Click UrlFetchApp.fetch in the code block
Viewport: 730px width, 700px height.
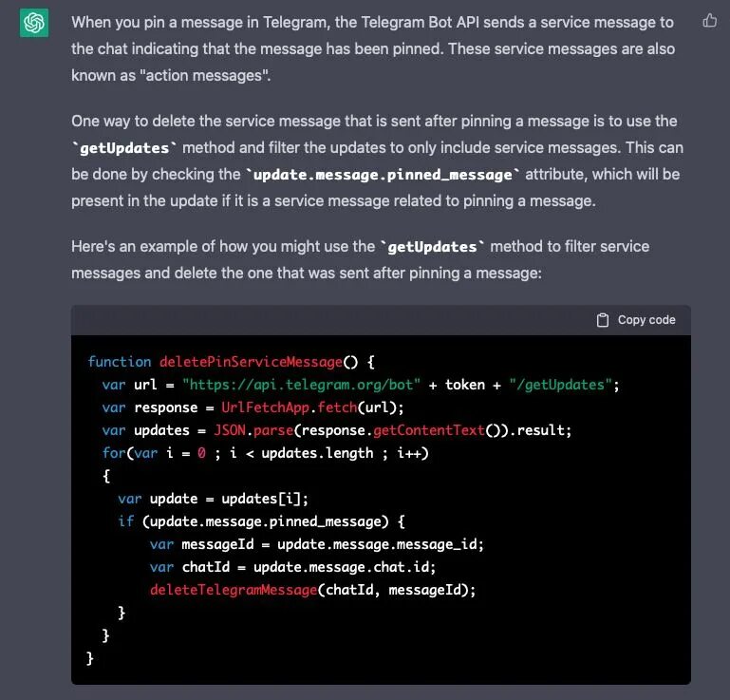[x=290, y=407]
